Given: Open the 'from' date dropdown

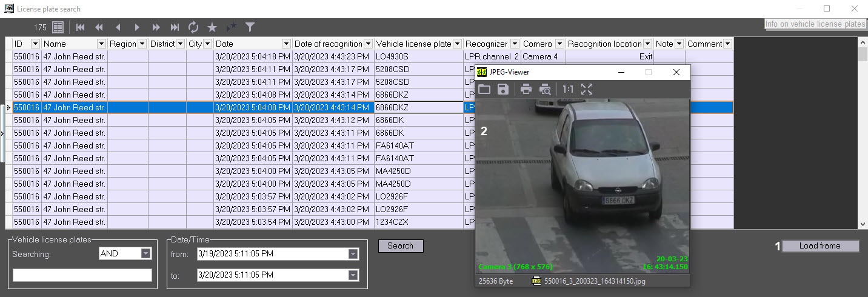Looking at the screenshot, I should pos(353,254).
